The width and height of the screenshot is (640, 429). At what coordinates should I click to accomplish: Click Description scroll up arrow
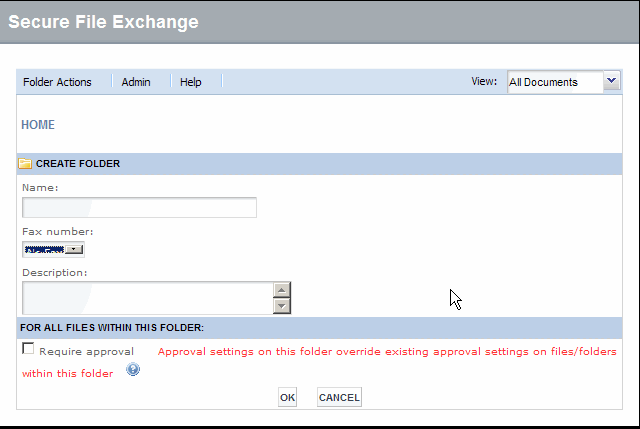282,290
